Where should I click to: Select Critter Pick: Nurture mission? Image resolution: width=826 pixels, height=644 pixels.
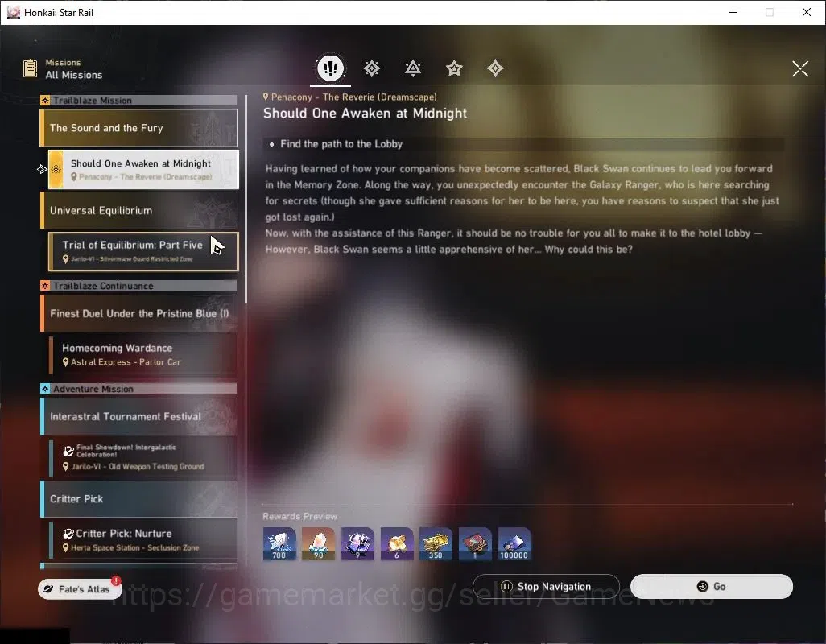click(x=143, y=539)
